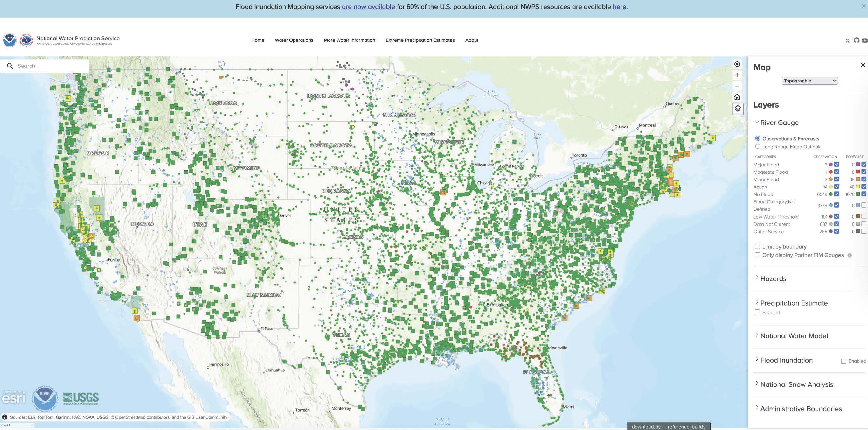Open the GitHub icon in the header

point(856,40)
